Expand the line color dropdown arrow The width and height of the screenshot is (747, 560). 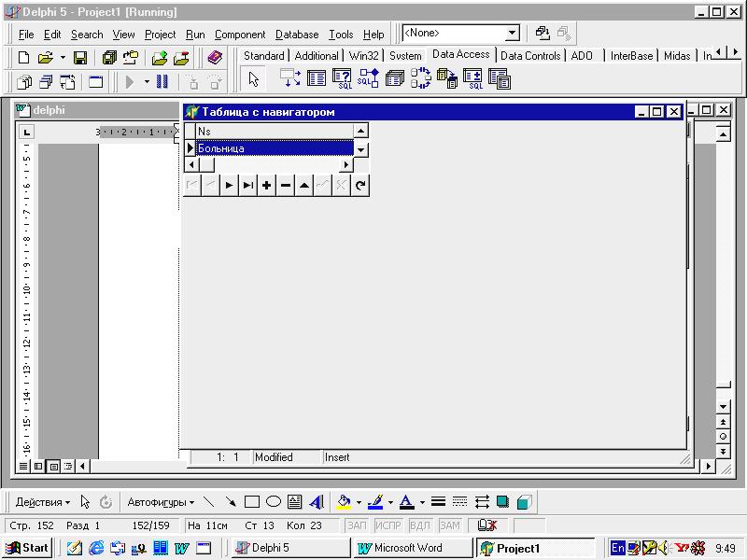point(390,502)
